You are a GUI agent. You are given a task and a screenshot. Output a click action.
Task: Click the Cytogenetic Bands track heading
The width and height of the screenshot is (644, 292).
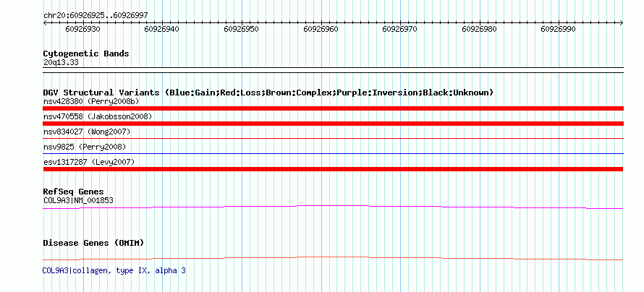(x=86, y=53)
